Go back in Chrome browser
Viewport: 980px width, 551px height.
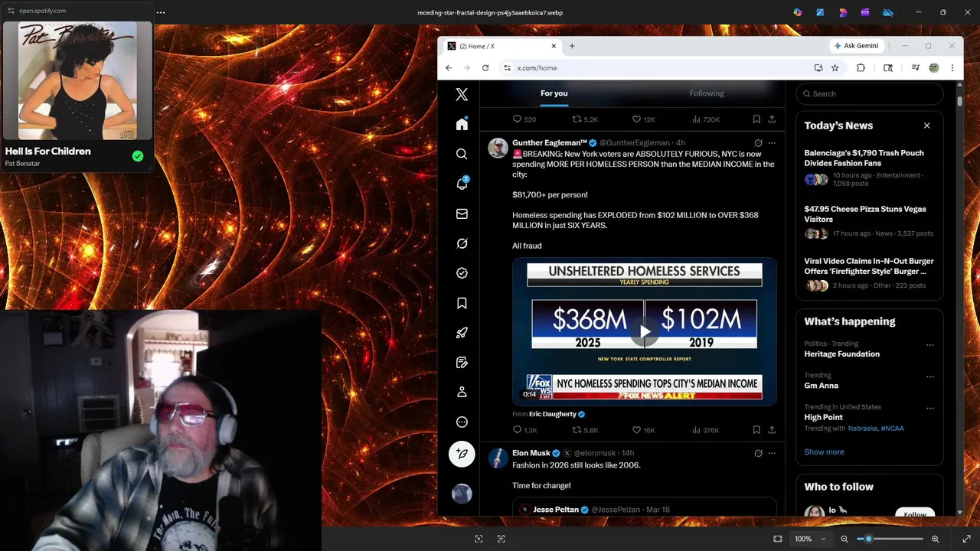tap(449, 68)
